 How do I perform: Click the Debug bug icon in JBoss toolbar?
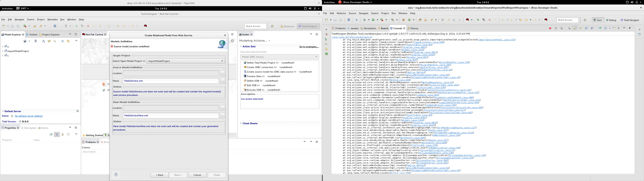pyautogui.click(x=364, y=20)
